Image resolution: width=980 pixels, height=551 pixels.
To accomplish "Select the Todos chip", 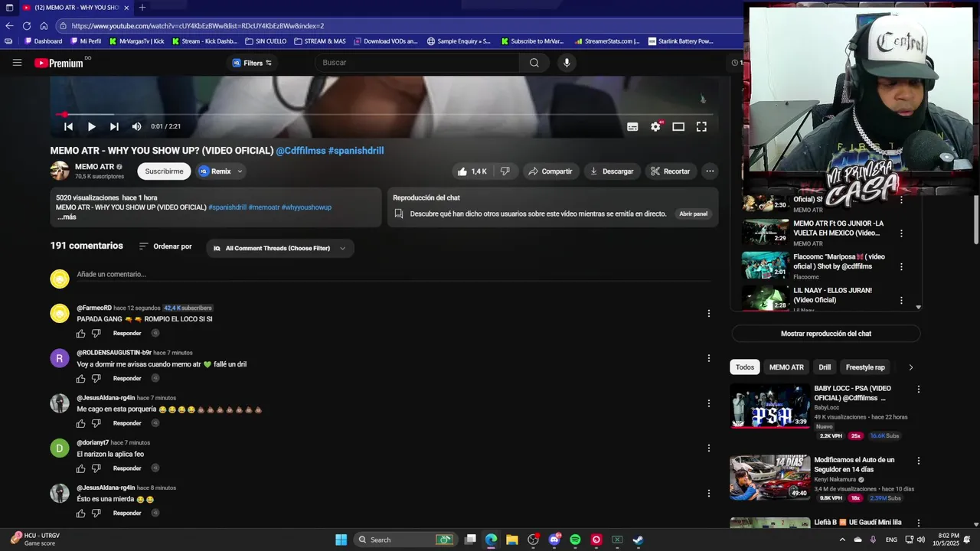I will pos(745,367).
